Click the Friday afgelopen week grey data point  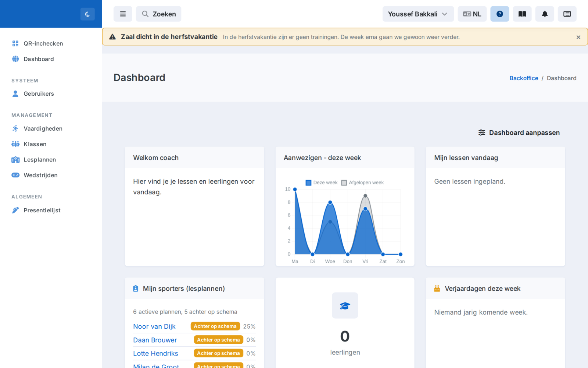pos(365,196)
